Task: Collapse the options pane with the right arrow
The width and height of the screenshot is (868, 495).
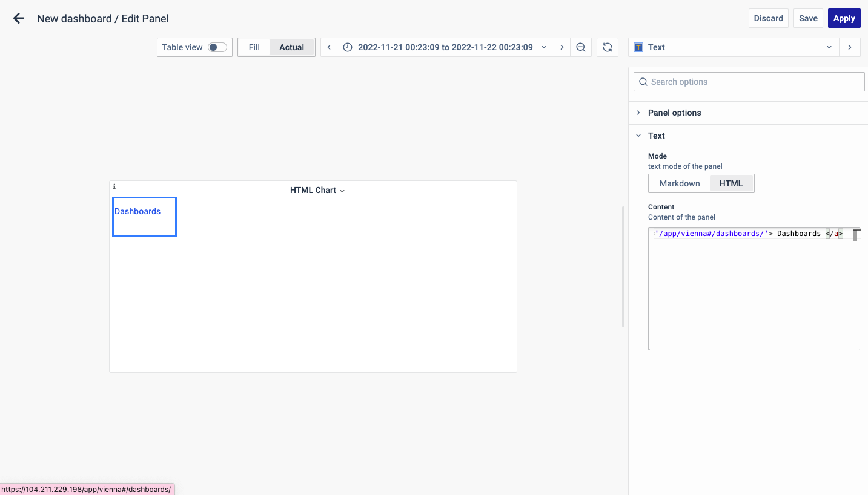Action: point(850,47)
